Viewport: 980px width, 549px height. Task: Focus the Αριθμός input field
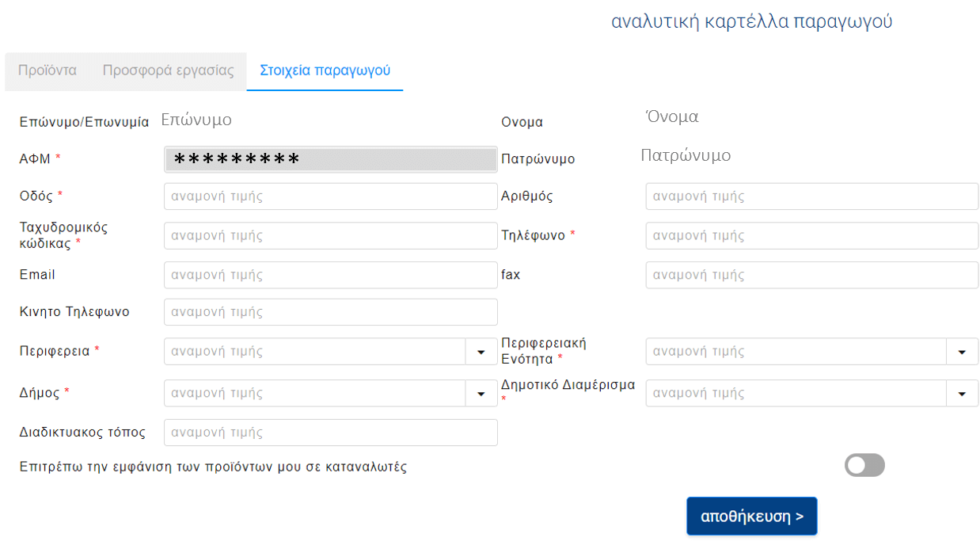[811, 196]
